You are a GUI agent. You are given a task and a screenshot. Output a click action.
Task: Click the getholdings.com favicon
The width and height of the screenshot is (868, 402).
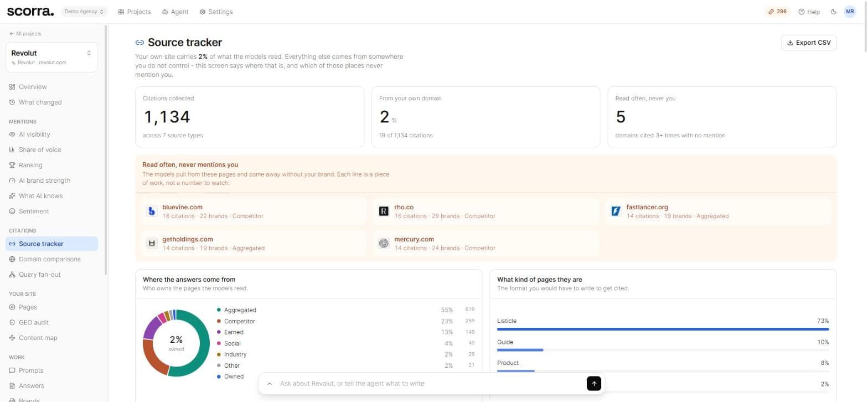click(152, 243)
